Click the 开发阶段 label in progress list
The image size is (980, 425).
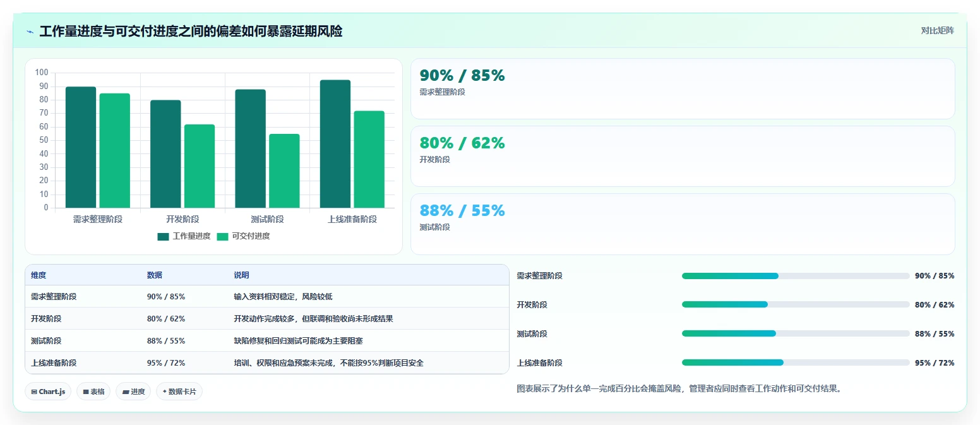pyautogui.click(x=532, y=304)
